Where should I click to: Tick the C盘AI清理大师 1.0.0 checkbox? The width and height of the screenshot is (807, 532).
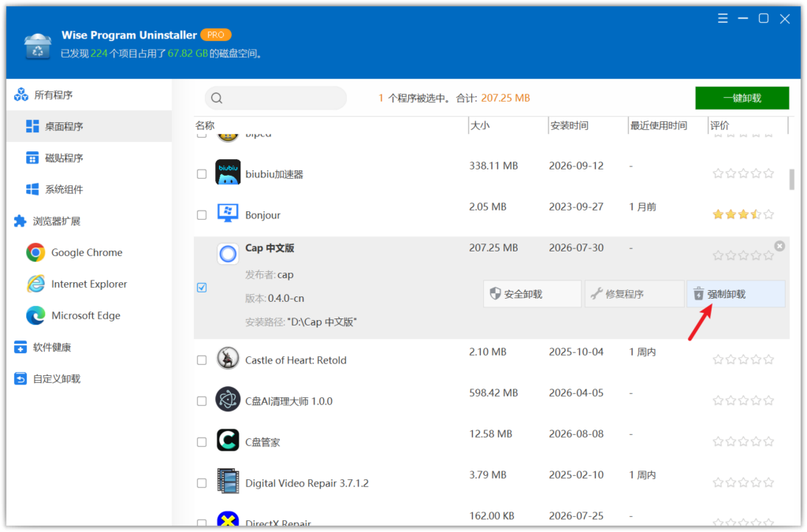(202, 401)
